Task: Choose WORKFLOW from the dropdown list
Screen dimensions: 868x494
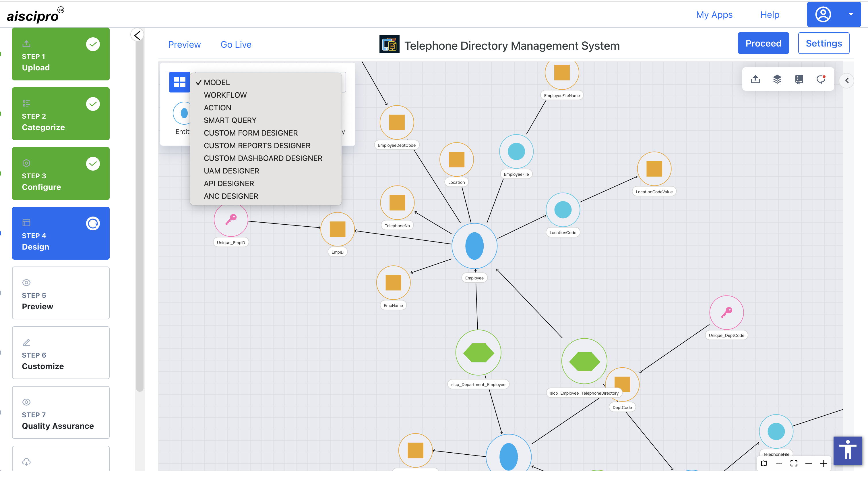Action: pyautogui.click(x=266, y=95)
